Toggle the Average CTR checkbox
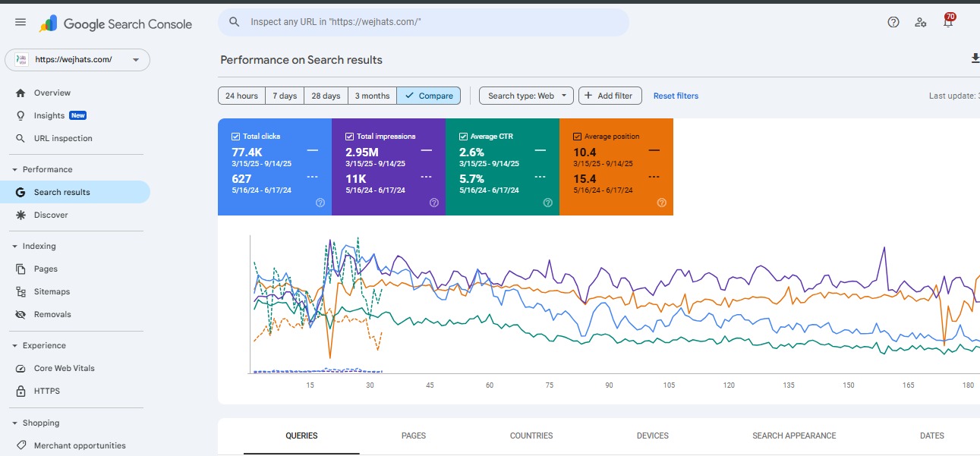Screen dimensions: 980x456 tap(463, 137)
